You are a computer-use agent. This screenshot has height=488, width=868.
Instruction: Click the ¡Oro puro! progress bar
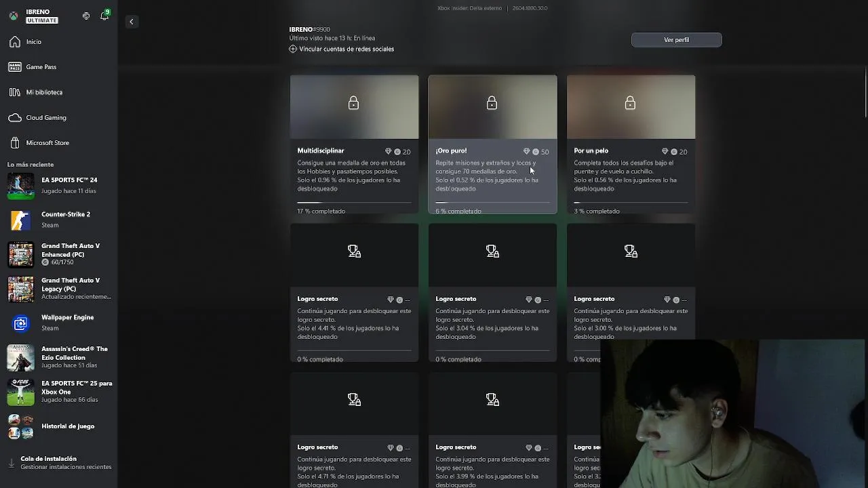(x=492, y=202)
